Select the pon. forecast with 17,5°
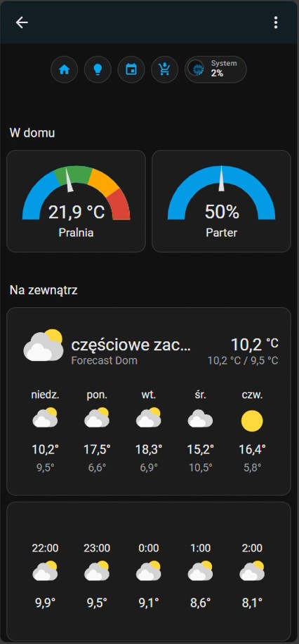Image resolution: width=299 pixels, height=644 pixels. coord(97,431)
